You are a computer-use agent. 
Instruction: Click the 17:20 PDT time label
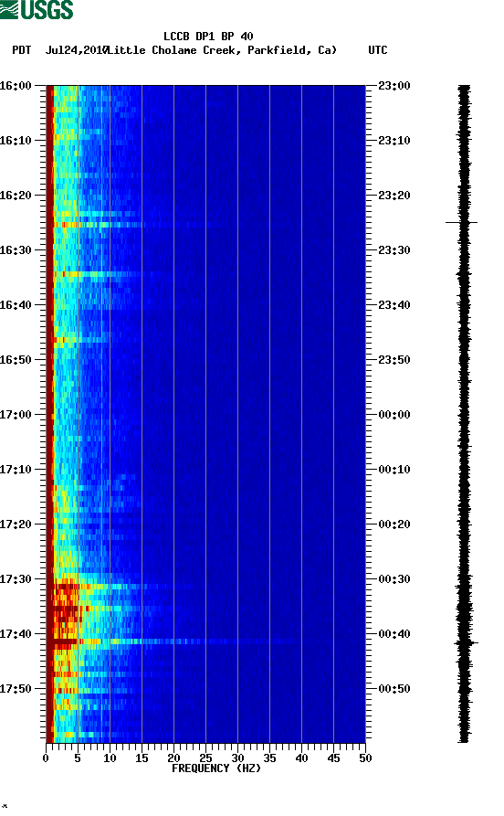click(x=16, y=525)
